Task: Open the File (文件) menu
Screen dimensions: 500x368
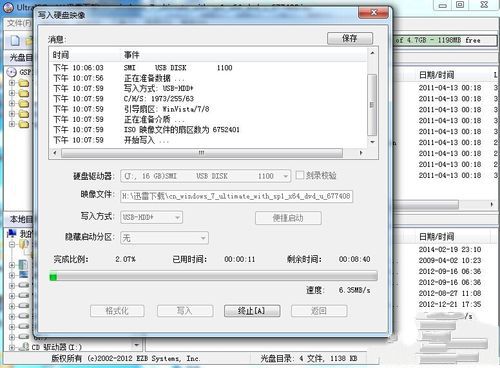Action: [19, 23]
